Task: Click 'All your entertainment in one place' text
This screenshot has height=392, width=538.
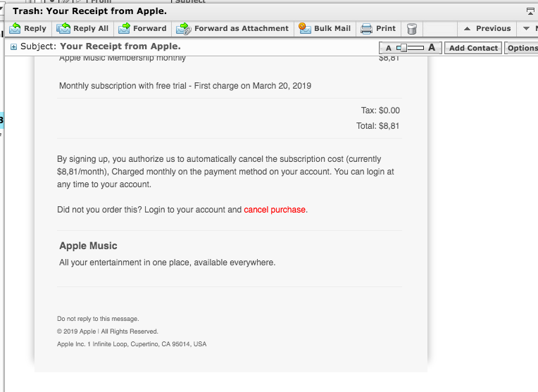Action: tap(168, 263)
